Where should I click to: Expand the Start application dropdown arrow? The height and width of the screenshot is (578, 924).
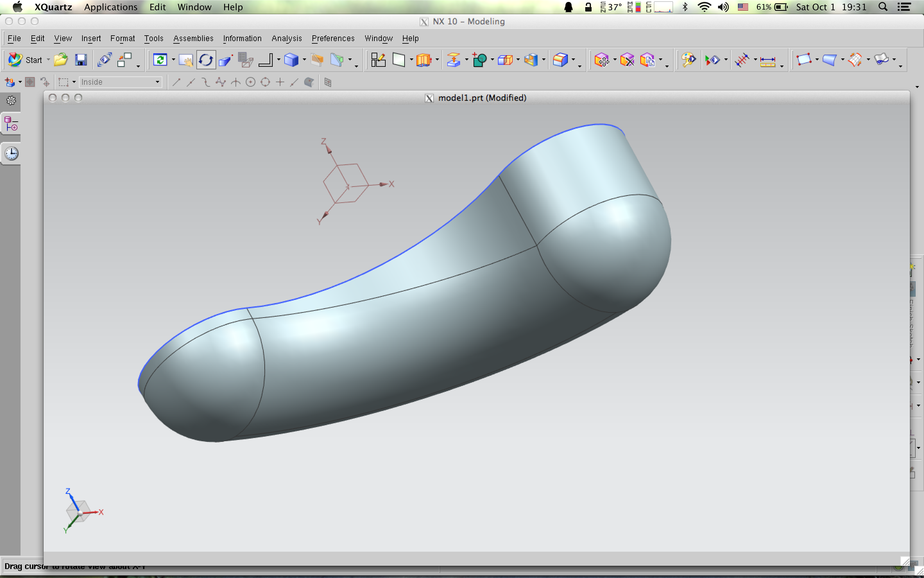(48, 60)
